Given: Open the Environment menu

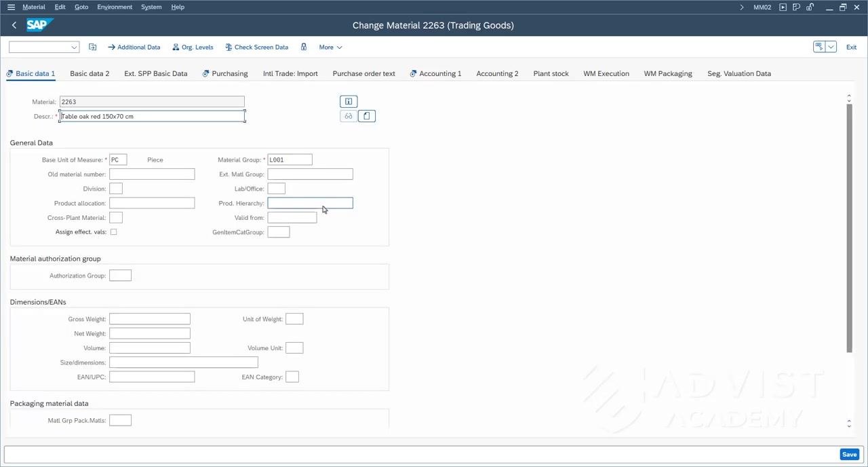Looking at the screenshot, I should pos(115,7).
